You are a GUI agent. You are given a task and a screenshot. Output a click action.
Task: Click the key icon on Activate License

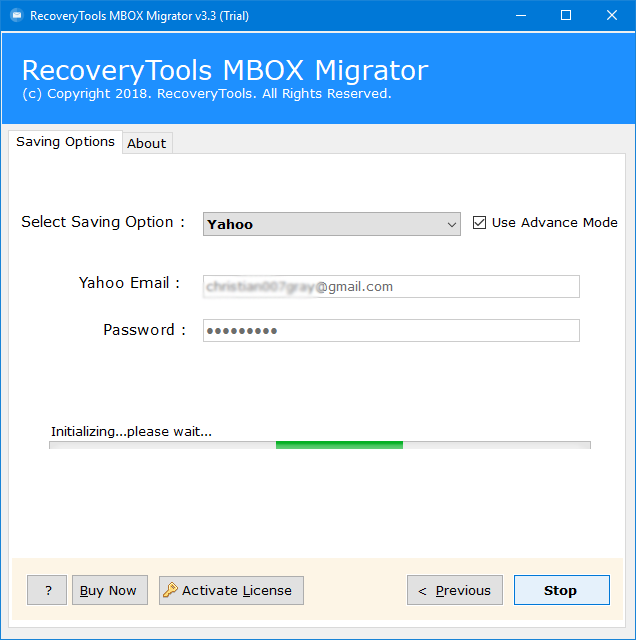point(170,590)
